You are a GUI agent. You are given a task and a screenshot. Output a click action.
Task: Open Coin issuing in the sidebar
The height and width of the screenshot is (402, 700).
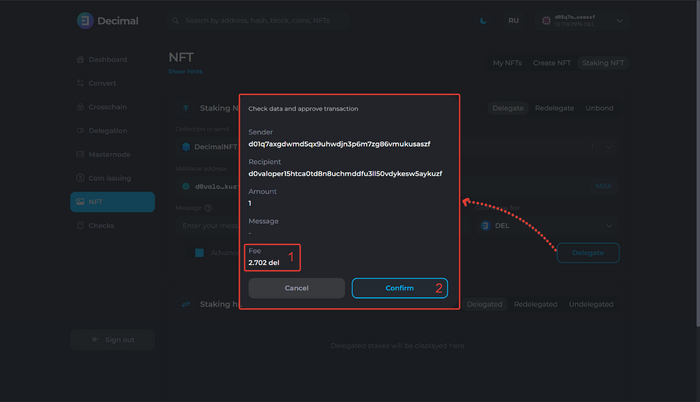click(112, 178)
